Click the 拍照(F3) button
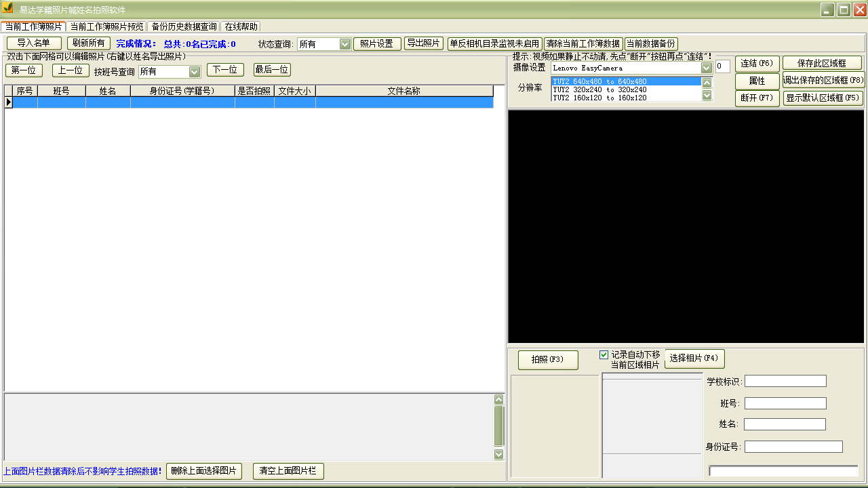This screenshot has width=868, height=488. click(x=548, y=360)
